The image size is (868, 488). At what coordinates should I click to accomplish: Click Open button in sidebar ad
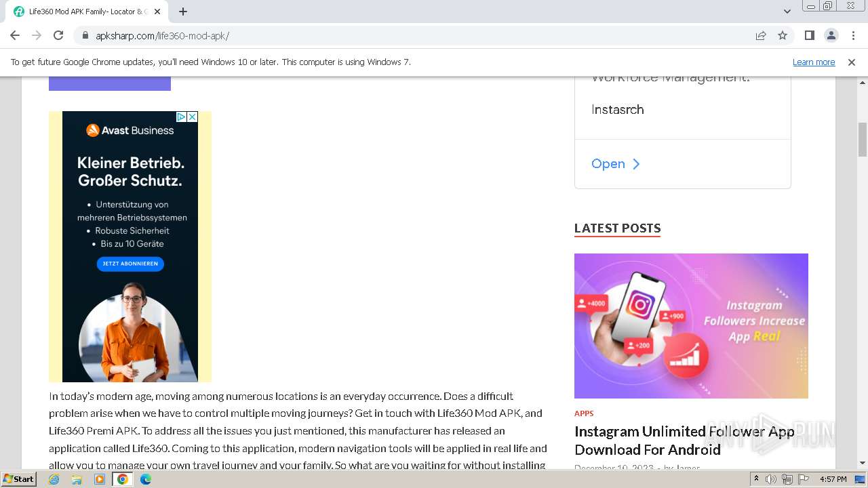tap(616, 164)
